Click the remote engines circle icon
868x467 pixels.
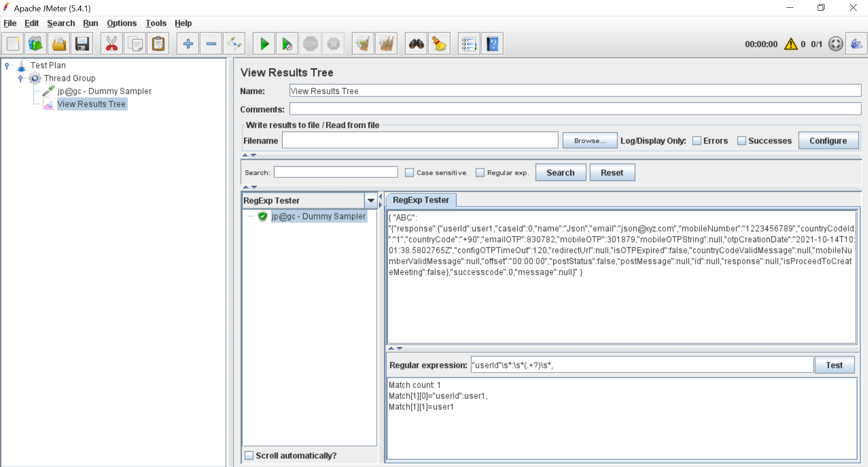[836, 44]
